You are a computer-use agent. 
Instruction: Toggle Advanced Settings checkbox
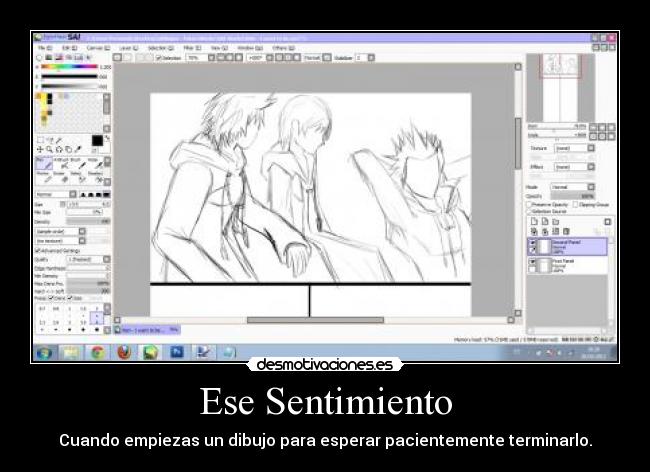pos(38,251)
